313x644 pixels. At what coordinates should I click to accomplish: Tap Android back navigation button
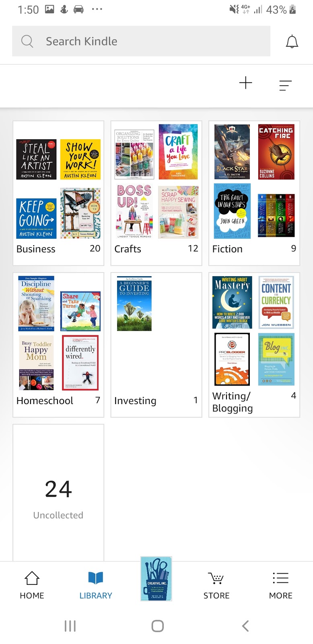(x=245, y=626)
